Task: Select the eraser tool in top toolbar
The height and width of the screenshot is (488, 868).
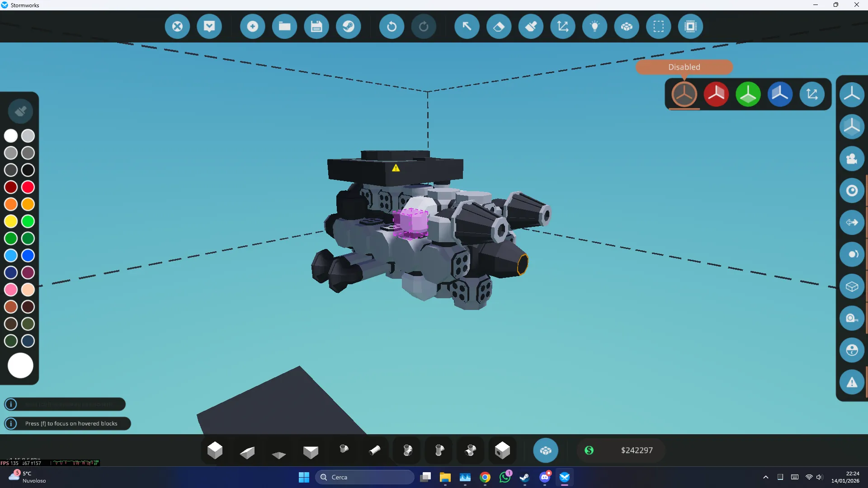Action: (x=499, y=26)
